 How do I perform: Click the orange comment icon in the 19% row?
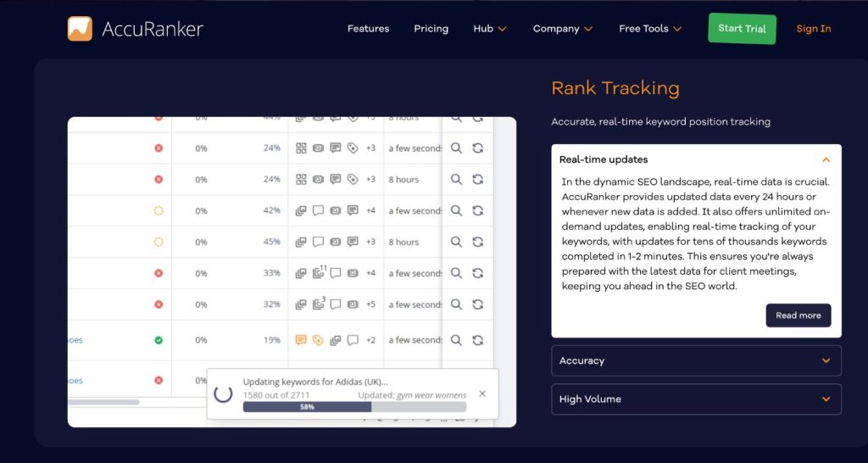(301, 340)
